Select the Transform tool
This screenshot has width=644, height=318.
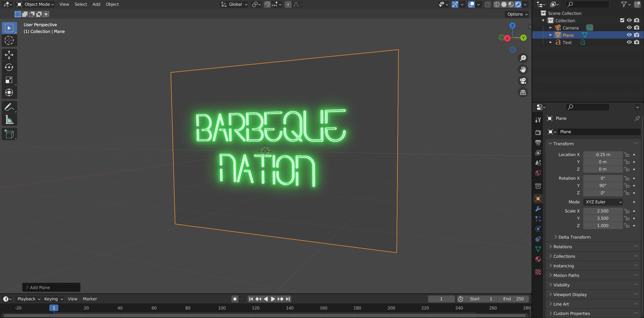pyautogui.click(x=9, y=92)
